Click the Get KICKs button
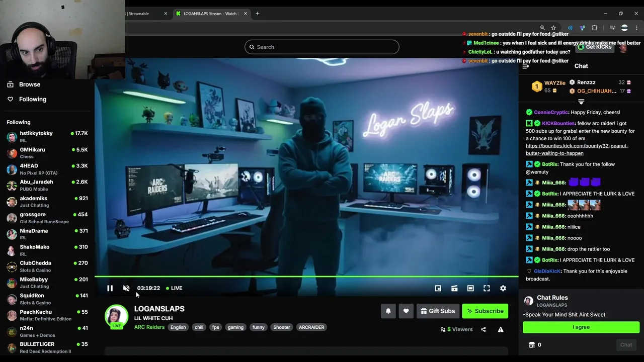 [594, 47]
